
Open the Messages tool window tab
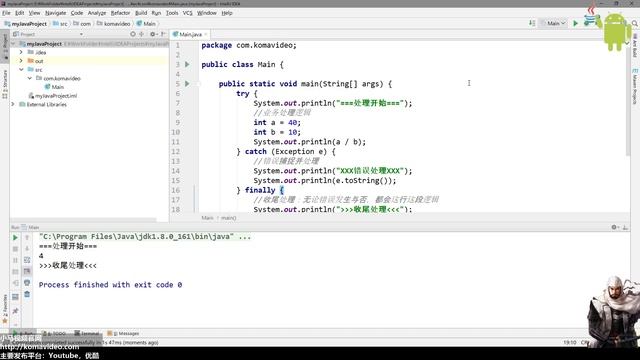[x=123, y=333]
